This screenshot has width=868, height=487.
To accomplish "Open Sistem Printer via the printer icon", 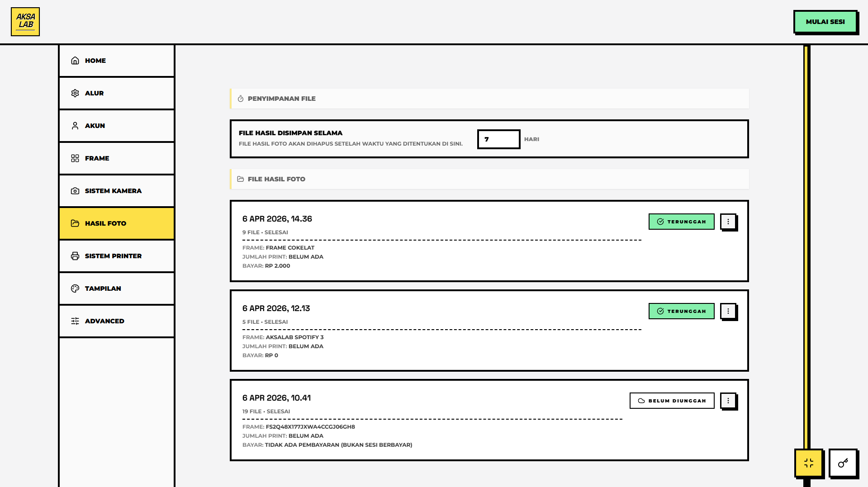I will tap(75, 256).
